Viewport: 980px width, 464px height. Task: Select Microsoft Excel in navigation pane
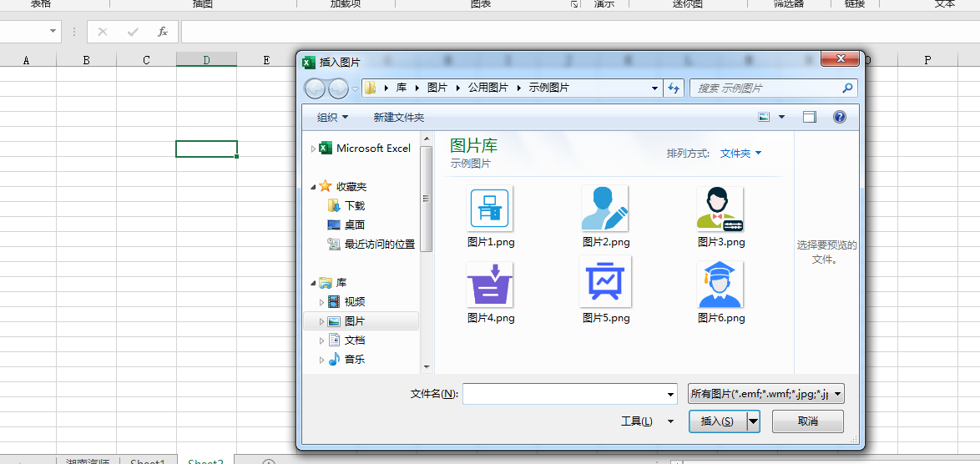point(373,148)
